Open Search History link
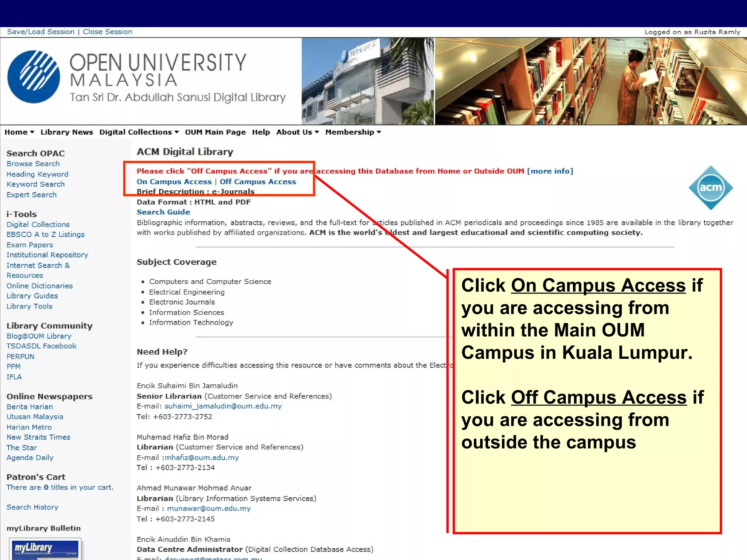Screen dimensions: 747x560 coord(32,507)
